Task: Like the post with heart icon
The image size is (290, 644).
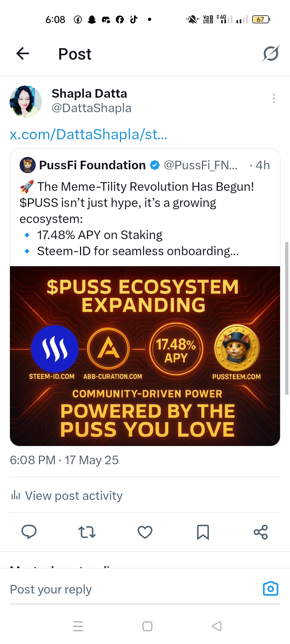Action: [145, 532]
